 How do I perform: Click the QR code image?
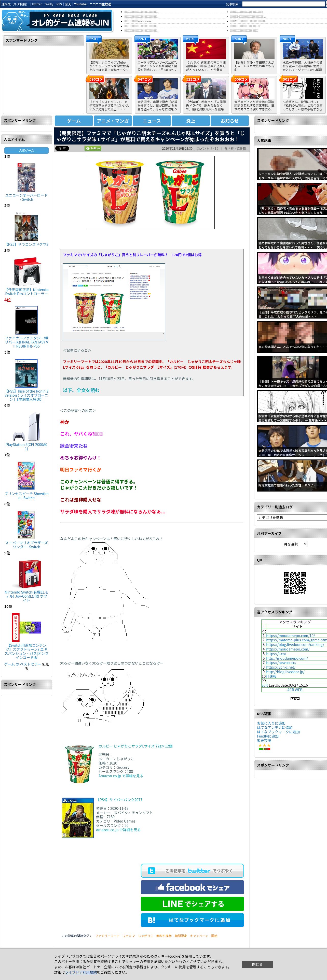click(x=295, y=582)
